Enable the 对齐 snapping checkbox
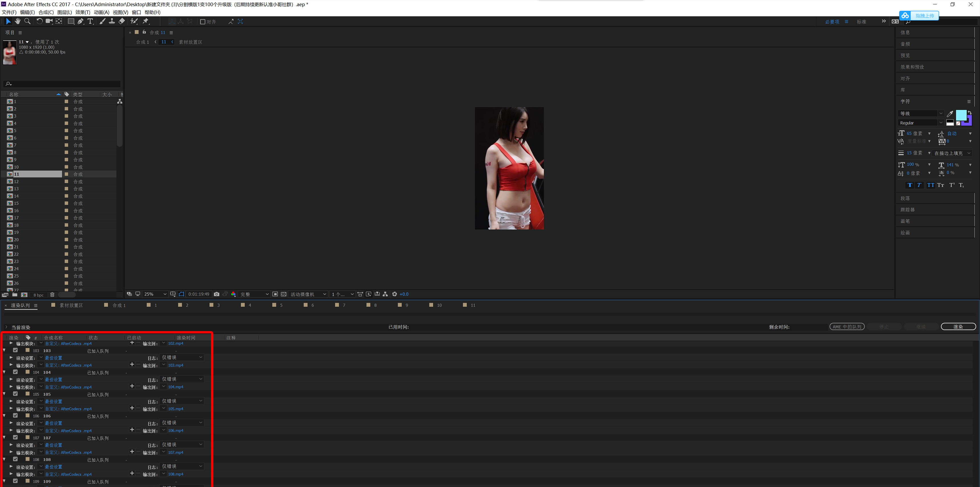This screenshot has height=487, width=980. (203, 22)
